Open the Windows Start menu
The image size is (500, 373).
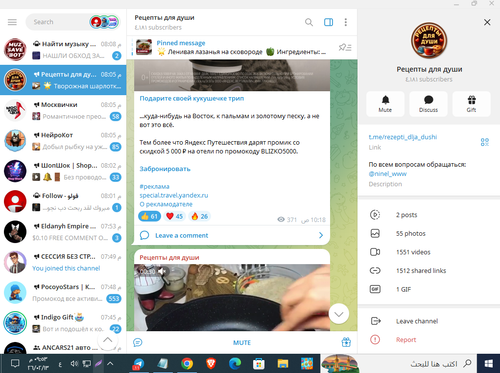point(488,364)
